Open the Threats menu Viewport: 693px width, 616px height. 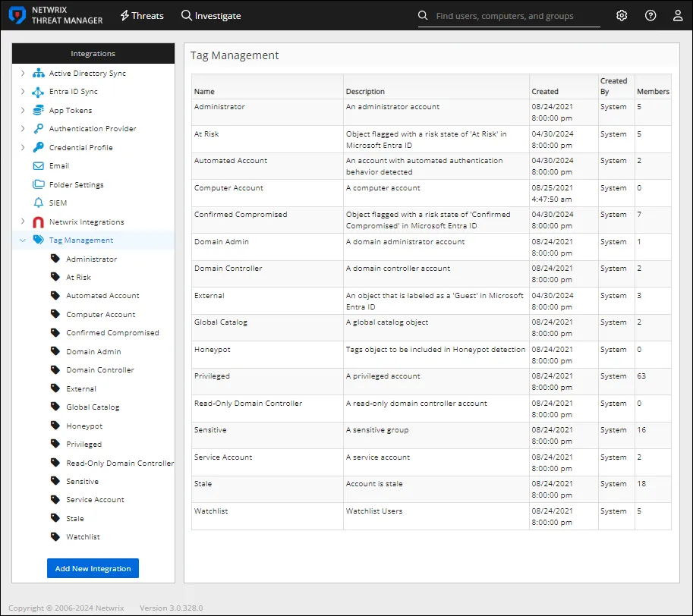coord(142,16)
